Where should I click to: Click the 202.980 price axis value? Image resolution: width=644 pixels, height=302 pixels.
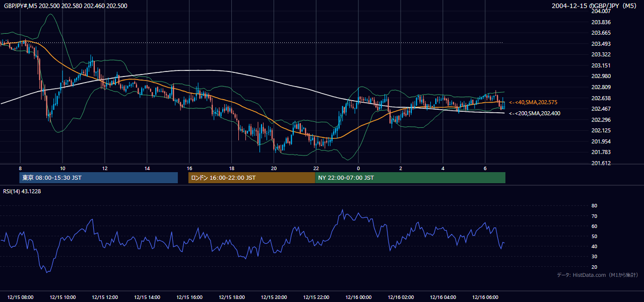click(601, 76)
